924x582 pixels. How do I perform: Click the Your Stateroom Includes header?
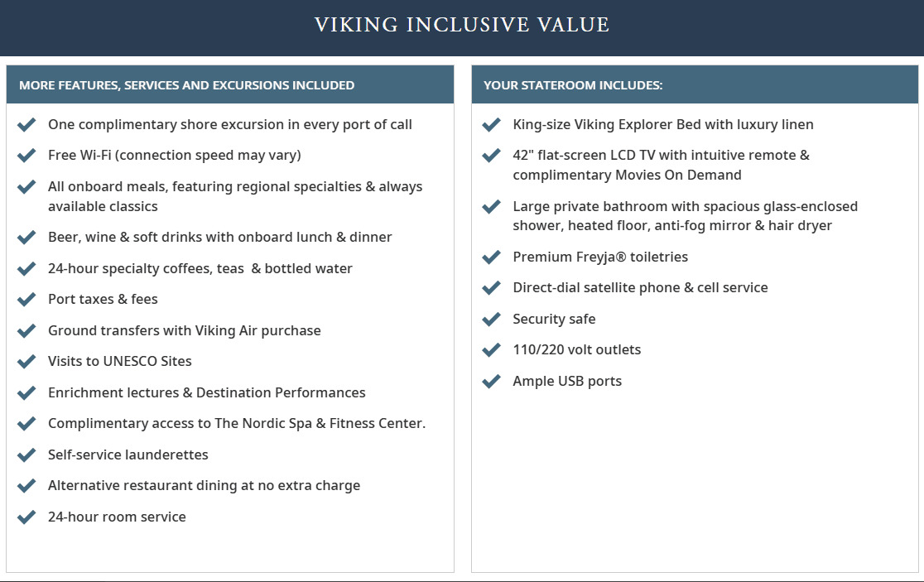click(x=573, y=85)
